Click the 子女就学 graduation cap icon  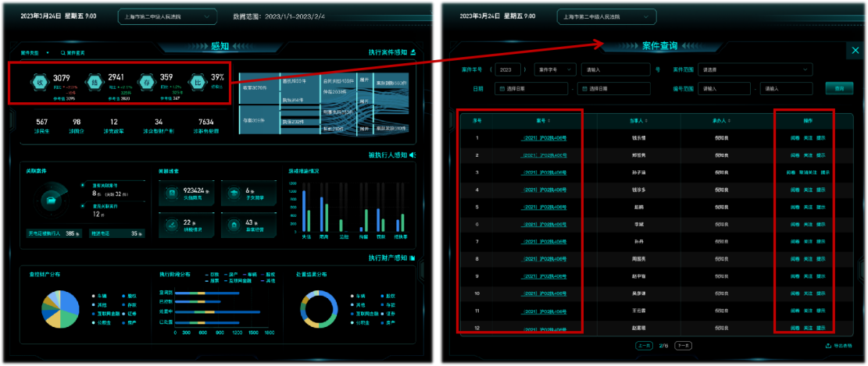tap(233, 192)
